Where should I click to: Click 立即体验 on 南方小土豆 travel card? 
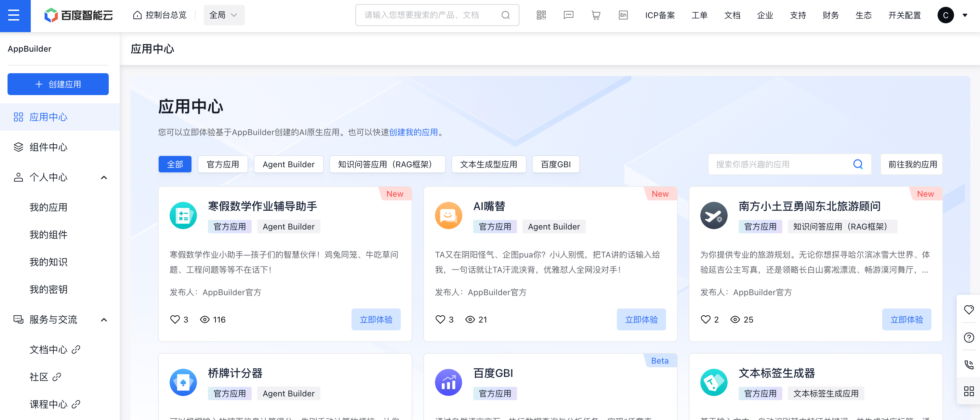(x=906, y=319)
